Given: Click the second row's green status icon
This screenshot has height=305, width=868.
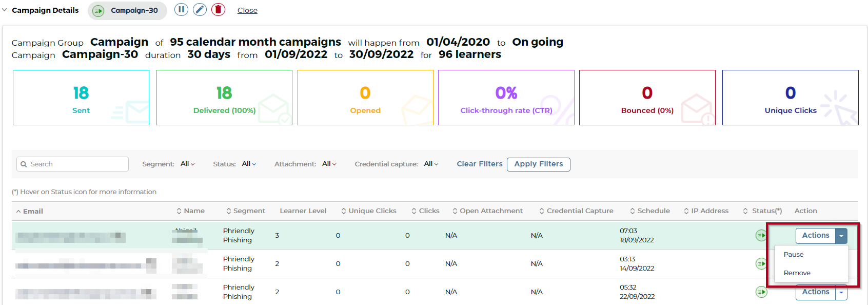Looking at the screenshot, I should pyautogui.click(x=761, y=264).
